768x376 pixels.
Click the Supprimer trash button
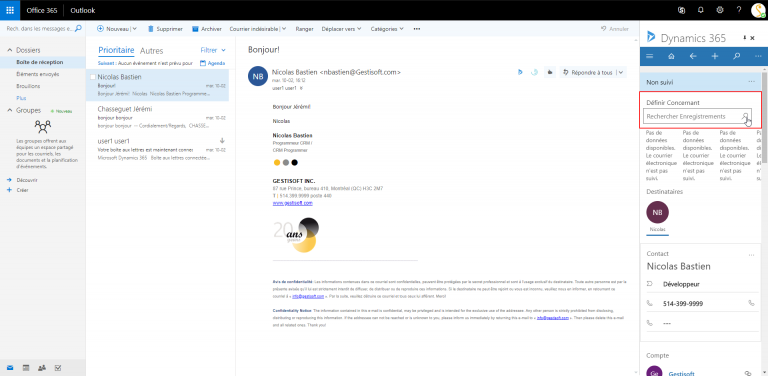(165, 29)
